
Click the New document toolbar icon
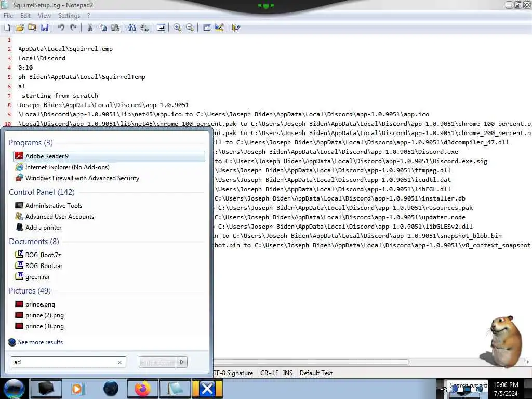(x=7, y=28)
